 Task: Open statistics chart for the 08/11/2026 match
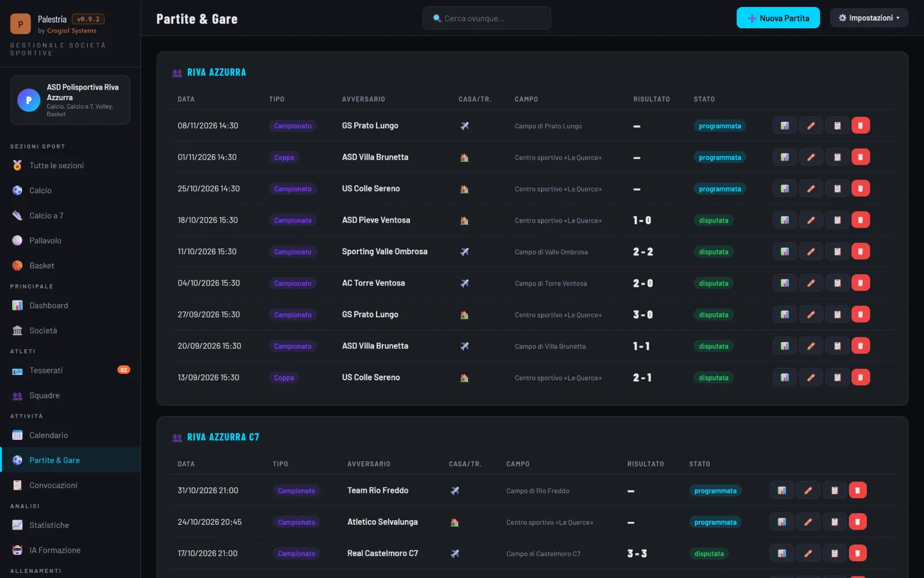coord(785,125)
